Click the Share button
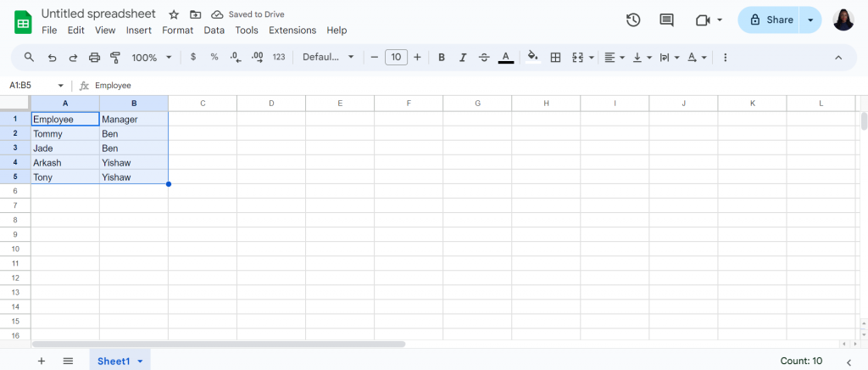 (x=771, y=20)
